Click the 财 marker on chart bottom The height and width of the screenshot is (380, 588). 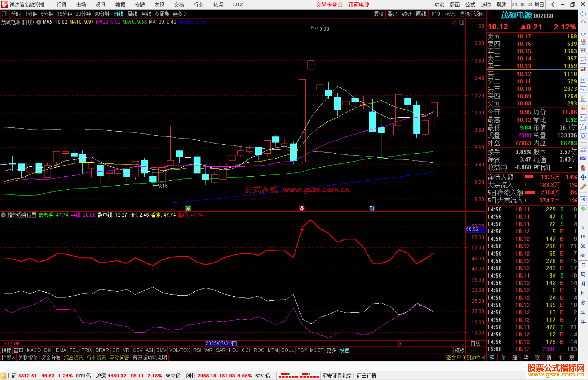[372, 208]
